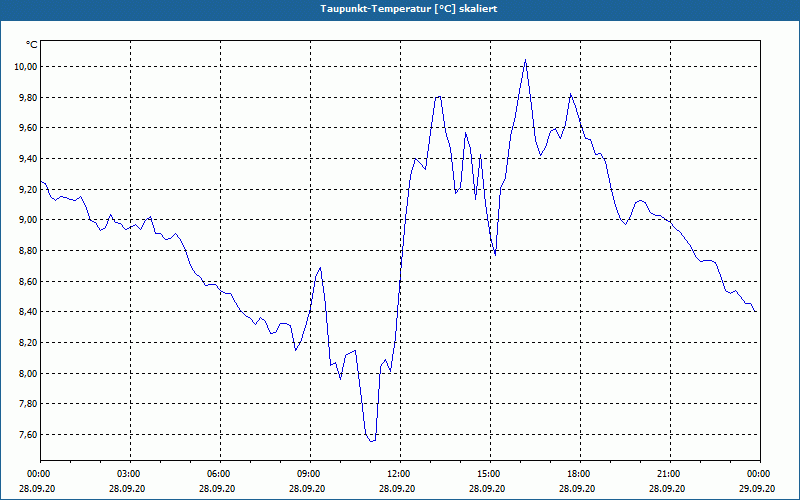The image size is (800, 500).
Task: Click the 9,40 y-axis value
Action: click(29, 159)
